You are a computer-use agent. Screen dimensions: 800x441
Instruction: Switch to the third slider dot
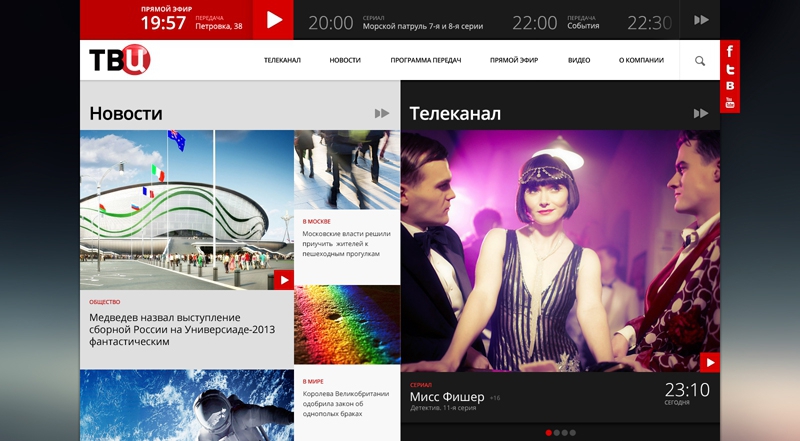(565, 433)
